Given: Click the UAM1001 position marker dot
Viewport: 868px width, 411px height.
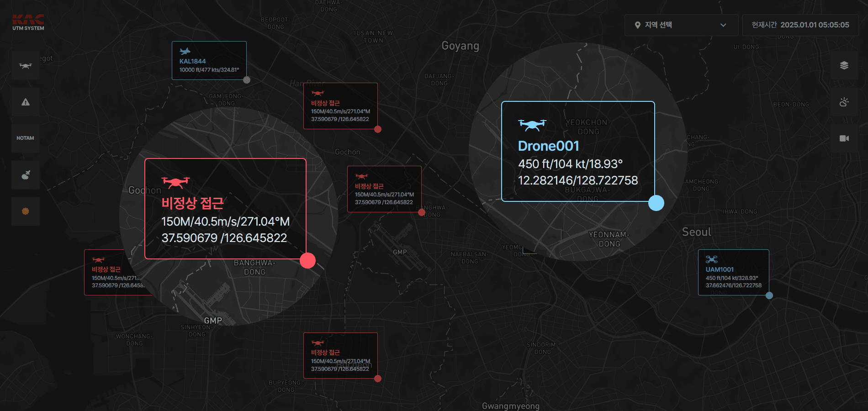Looking at the screenshot, I should coord(769,295).
